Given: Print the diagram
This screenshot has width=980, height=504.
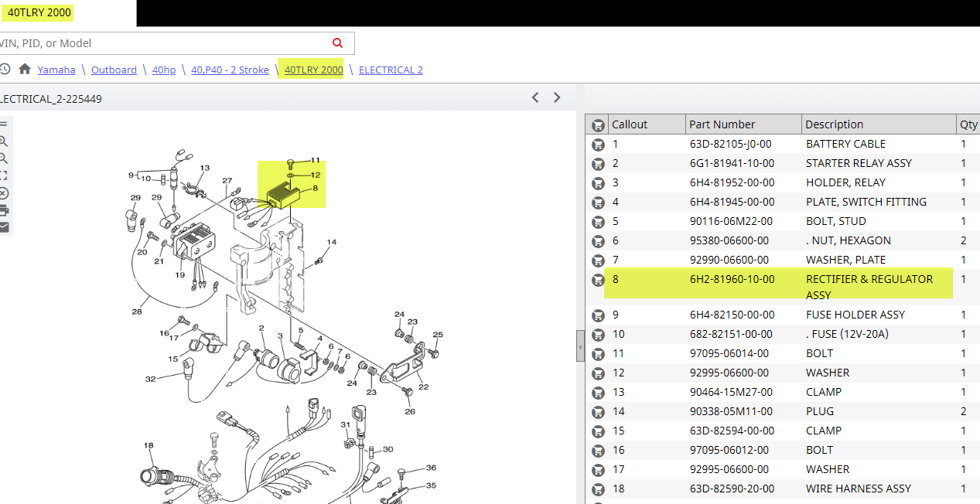Looking at the screenshot, I should coord(3,210).
